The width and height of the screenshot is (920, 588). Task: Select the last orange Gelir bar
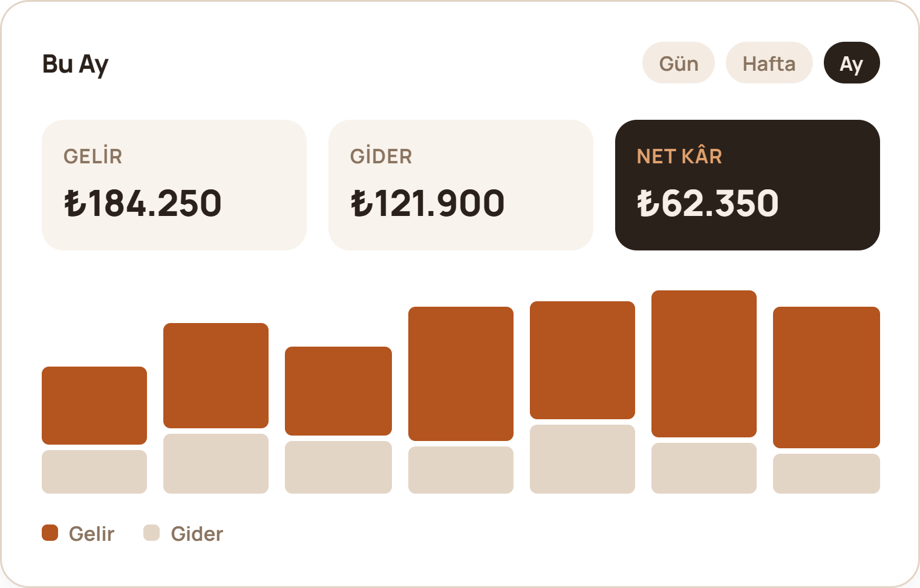(x=826, y=377)
